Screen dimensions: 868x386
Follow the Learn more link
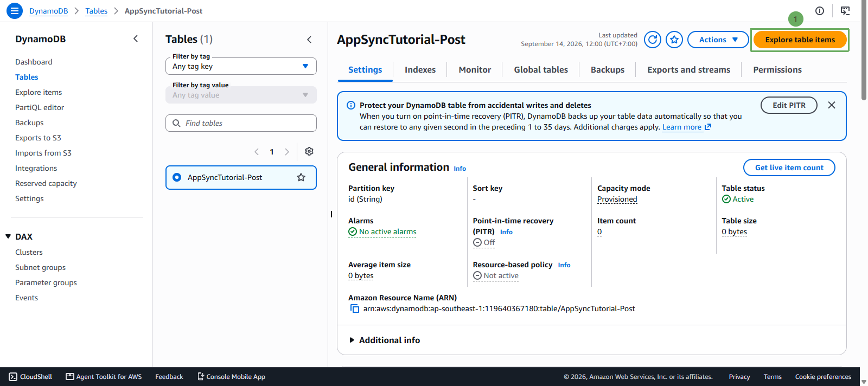point(686,127)
